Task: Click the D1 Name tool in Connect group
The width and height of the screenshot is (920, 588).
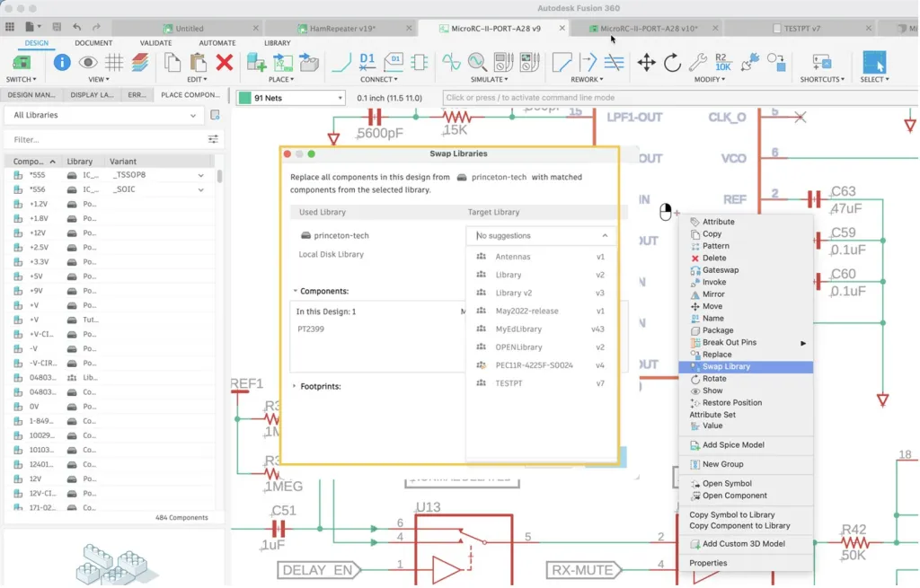Action: [x=367, y=62]
